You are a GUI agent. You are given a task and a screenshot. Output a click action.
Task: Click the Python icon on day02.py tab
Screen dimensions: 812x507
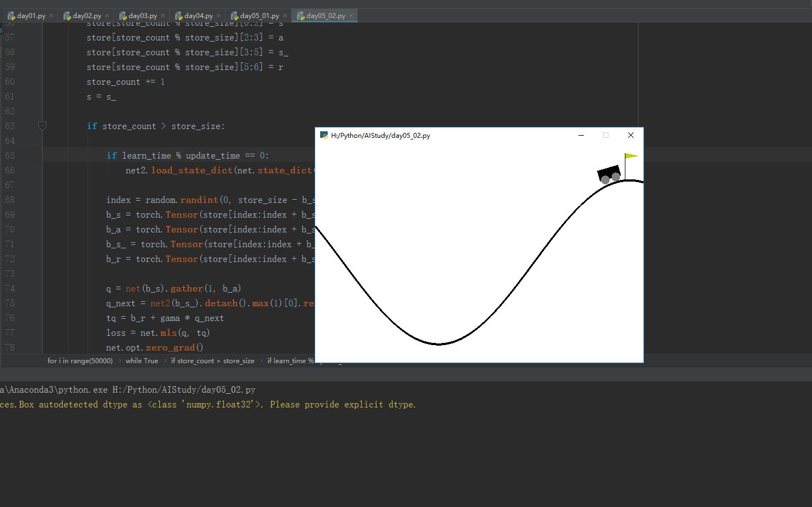67,15
